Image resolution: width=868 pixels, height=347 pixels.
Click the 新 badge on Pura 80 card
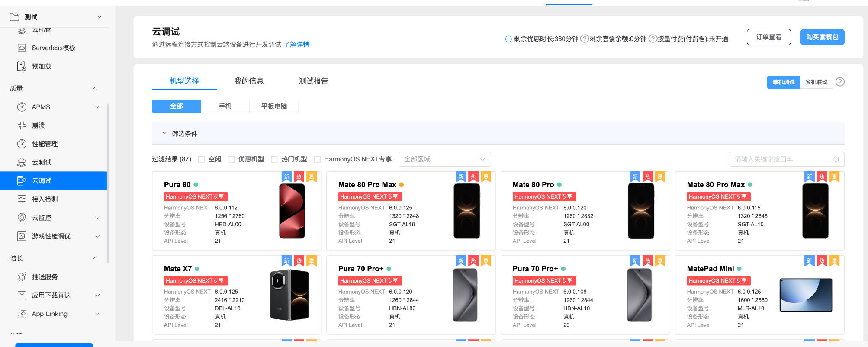(286, 177)
